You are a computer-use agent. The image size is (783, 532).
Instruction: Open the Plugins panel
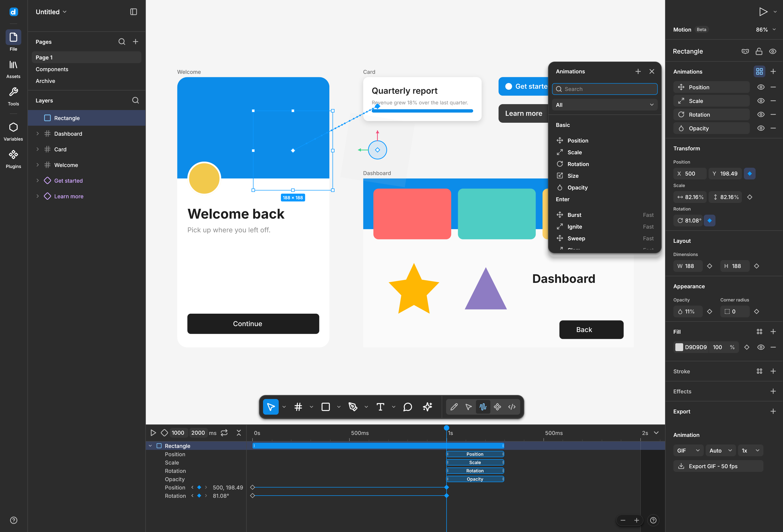[x=13, y=159]
